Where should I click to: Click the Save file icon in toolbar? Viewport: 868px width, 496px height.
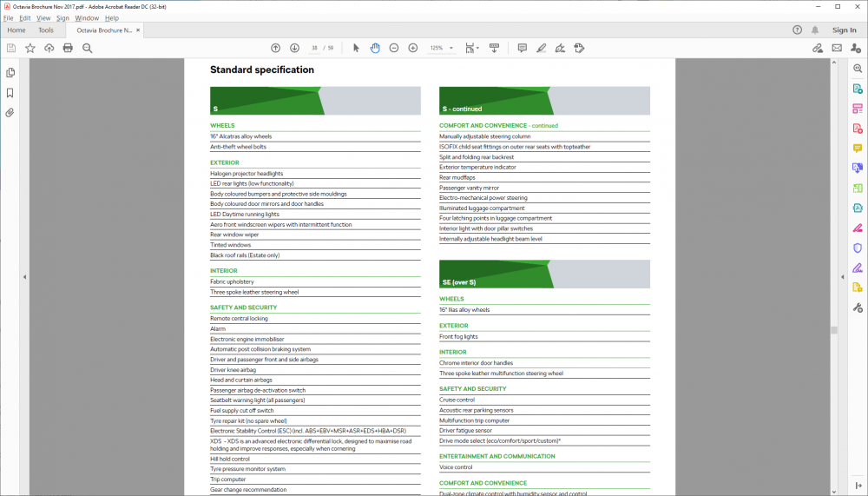coord(11,48)
